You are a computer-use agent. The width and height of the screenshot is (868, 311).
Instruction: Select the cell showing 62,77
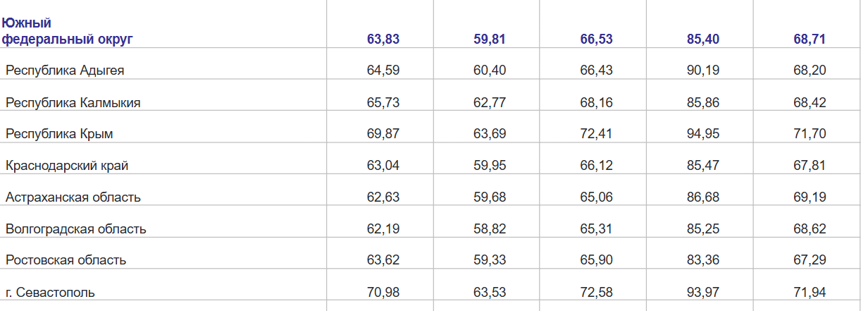(x=490, y=103)
